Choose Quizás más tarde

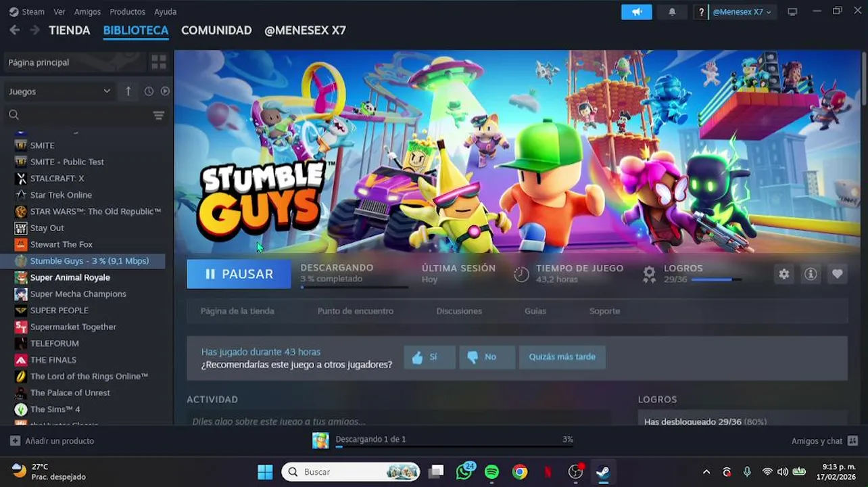(562, 356)
